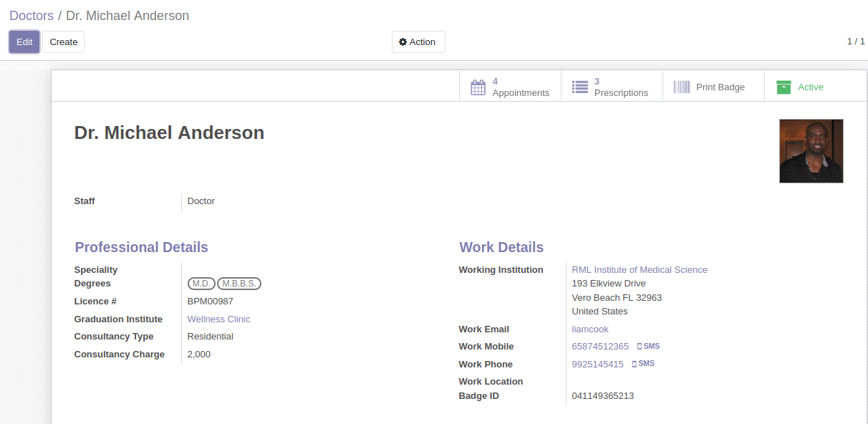Click the Create button
Screen dimensions: 868x424
(x=63, y=42)
